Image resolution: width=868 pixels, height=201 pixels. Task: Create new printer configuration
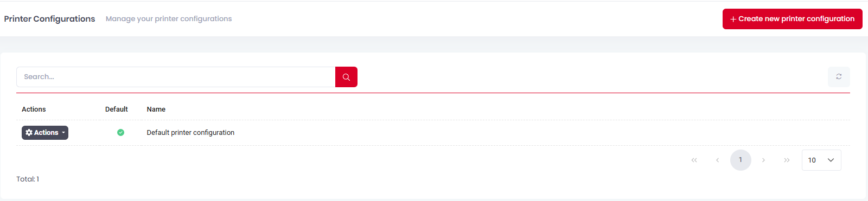[x=792, y=19]
